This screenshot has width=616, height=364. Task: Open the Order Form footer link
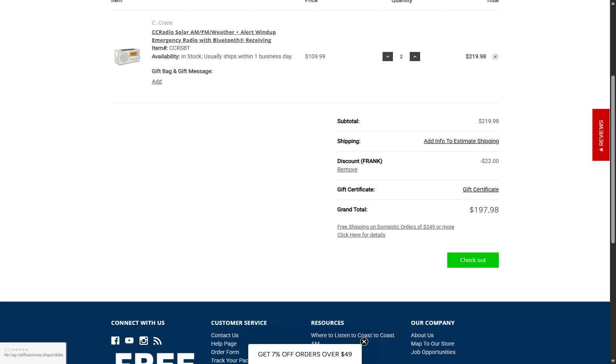click(x=225, y=352)
